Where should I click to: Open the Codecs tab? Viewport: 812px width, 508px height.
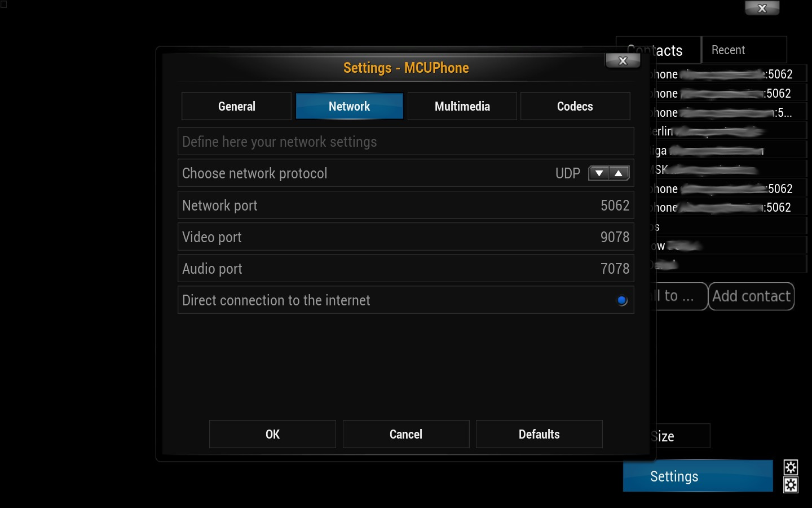575,106
